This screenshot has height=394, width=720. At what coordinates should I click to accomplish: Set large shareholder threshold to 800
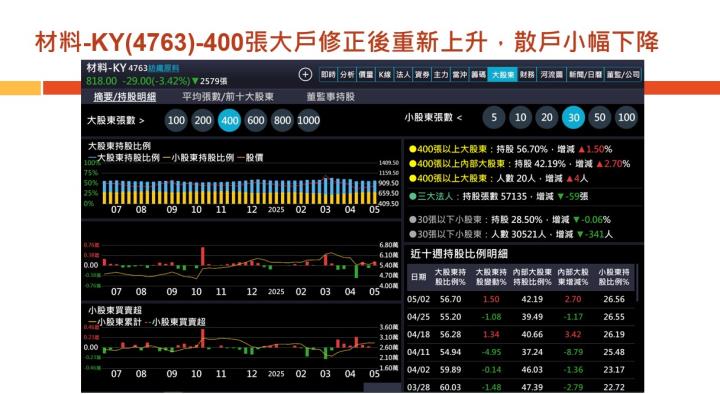pos(282,120)
